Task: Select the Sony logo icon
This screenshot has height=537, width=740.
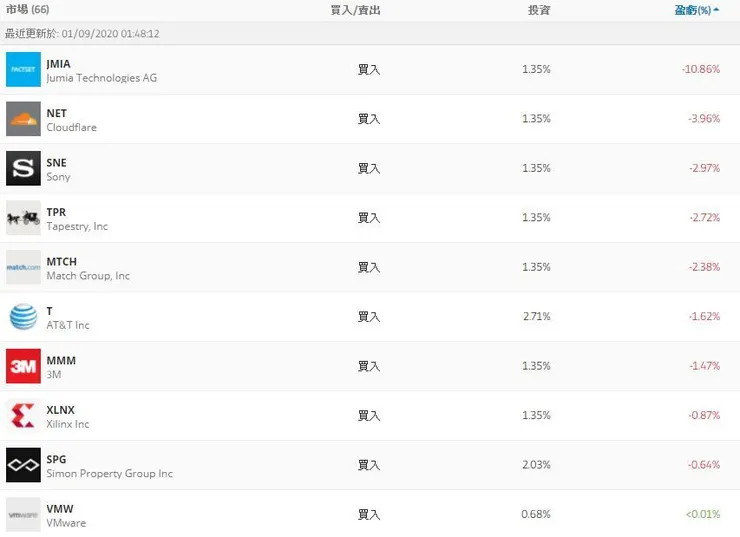Action: click(x=23, y=168)
